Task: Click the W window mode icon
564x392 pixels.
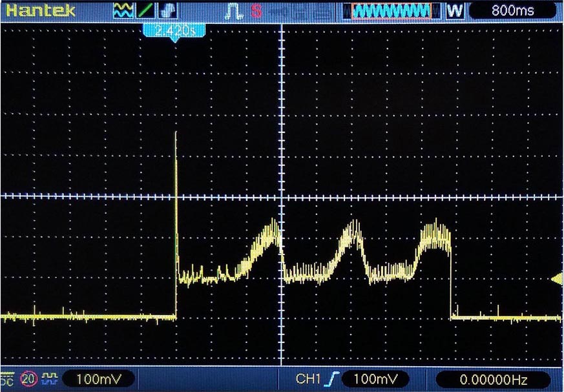Action: click(455, 11)
